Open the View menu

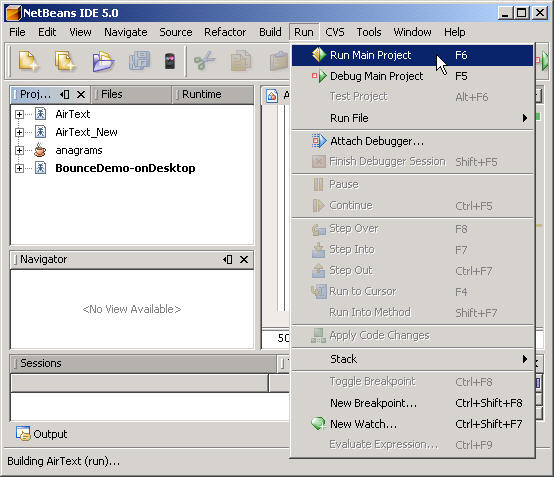(x=80, y=32)
